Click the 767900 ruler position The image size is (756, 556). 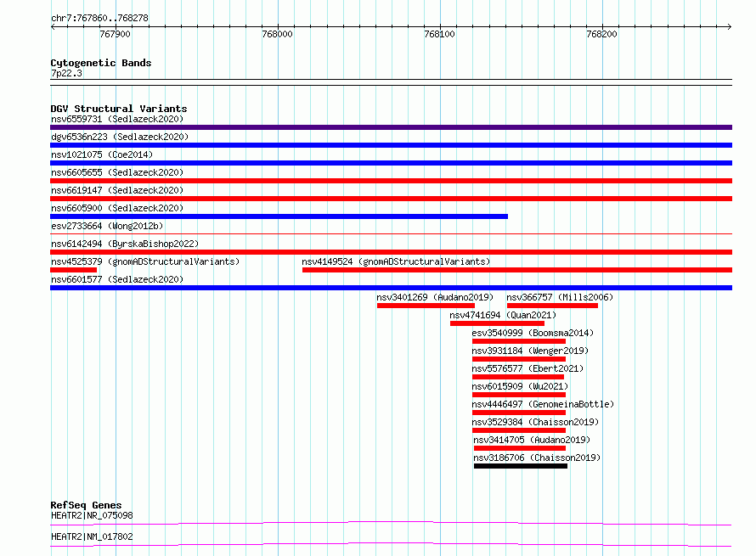[x=115, y=34]
